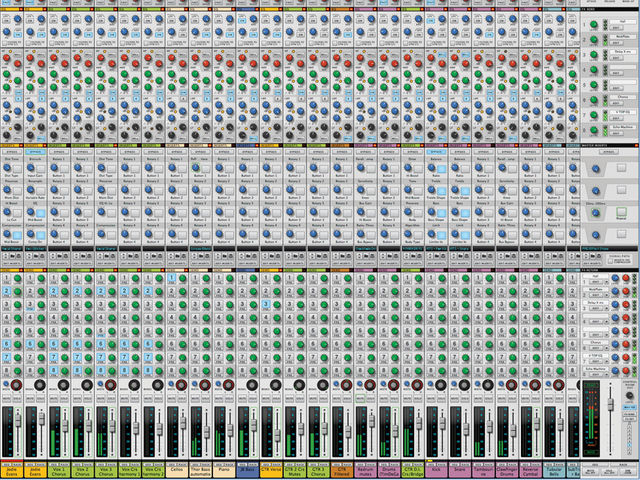Select the Tambourine channel name label
The image size is (640, 480).
pyautogui.click(x=483, y=472)
